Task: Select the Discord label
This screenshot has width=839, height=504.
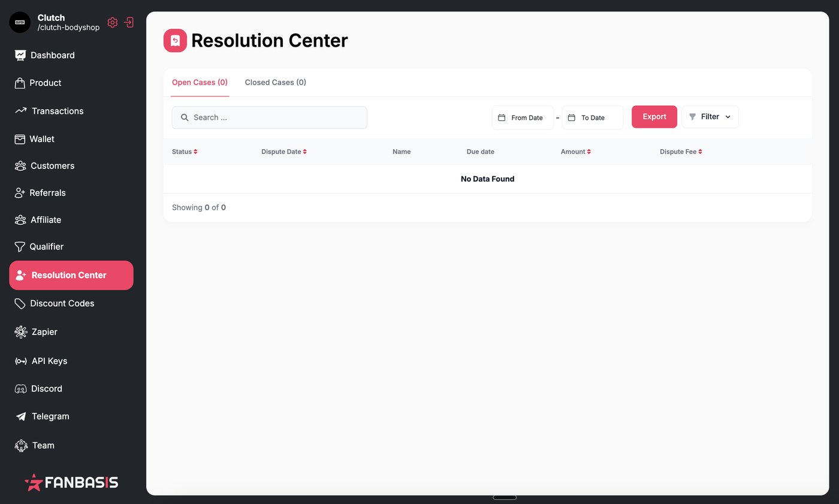Action: pyautogui.click(x=47, y=389)
